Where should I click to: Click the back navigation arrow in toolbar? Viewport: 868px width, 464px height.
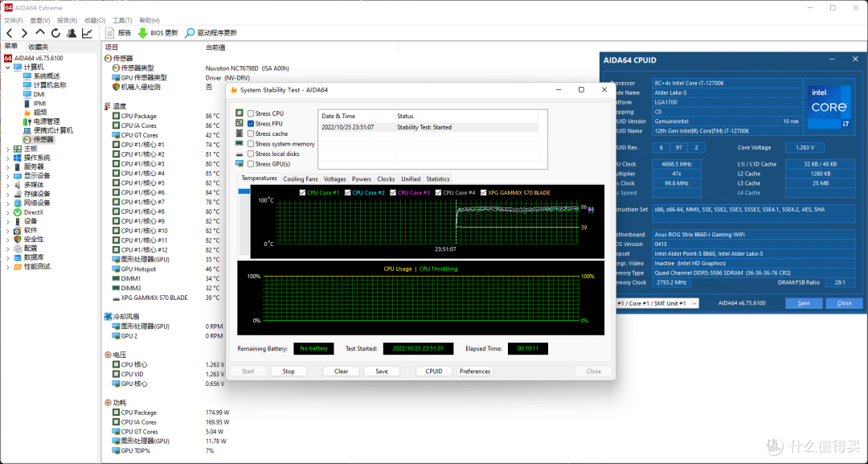[x=10, y=33]
